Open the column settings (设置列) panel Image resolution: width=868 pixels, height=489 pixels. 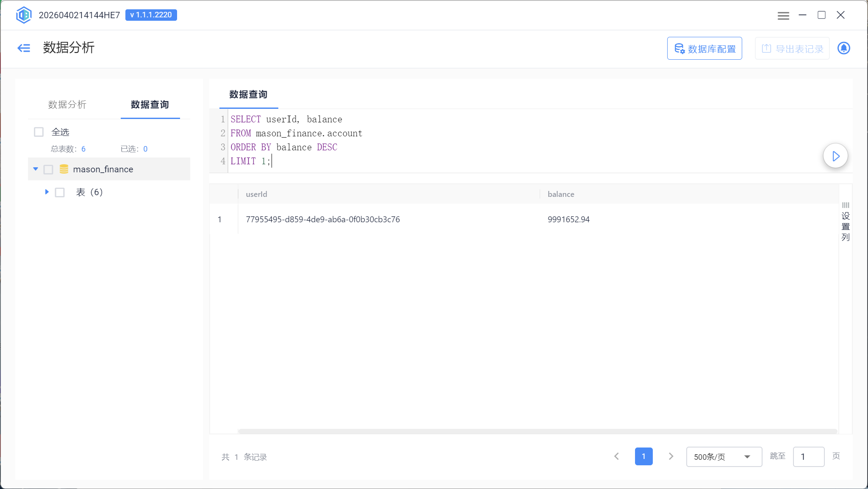tap(846, 222)
